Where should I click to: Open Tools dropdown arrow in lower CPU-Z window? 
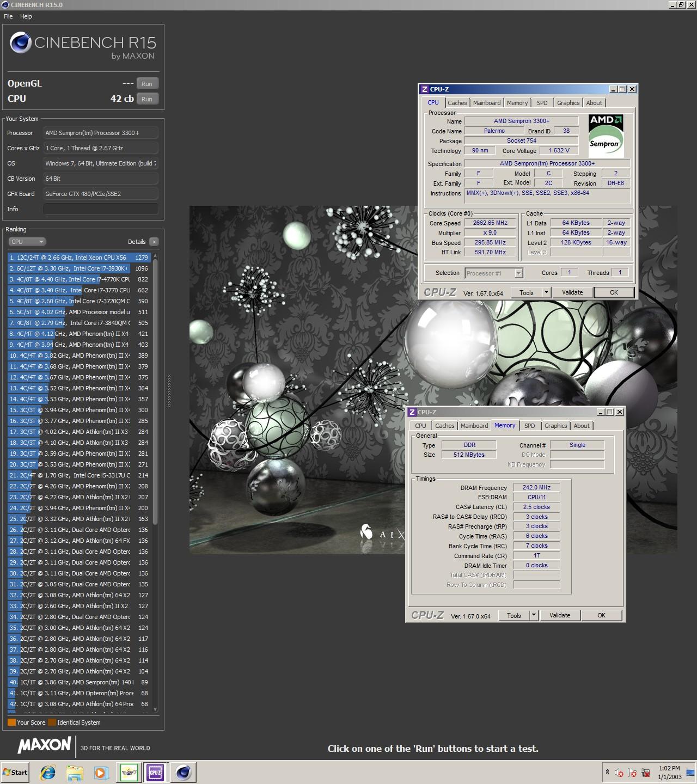pos(534,615)
